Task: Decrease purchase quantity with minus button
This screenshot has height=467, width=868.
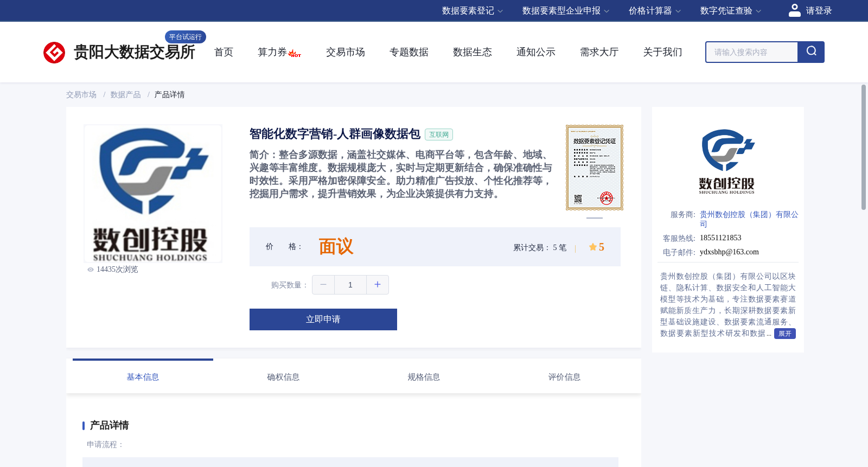Action: (x=323, y=285)
